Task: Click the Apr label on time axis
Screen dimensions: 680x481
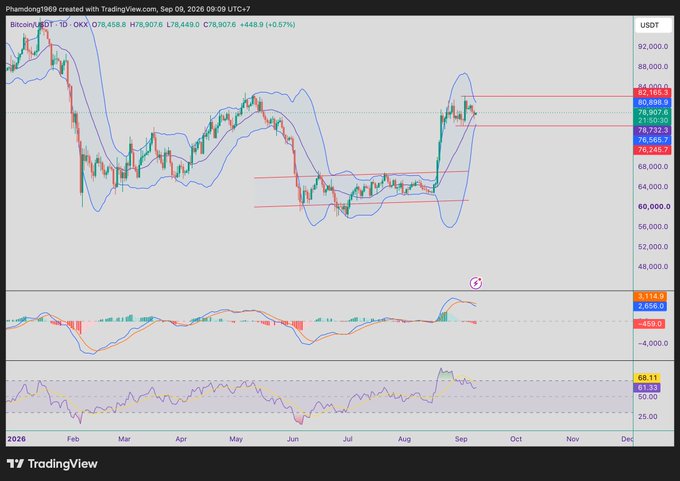Action: point(181,439)
